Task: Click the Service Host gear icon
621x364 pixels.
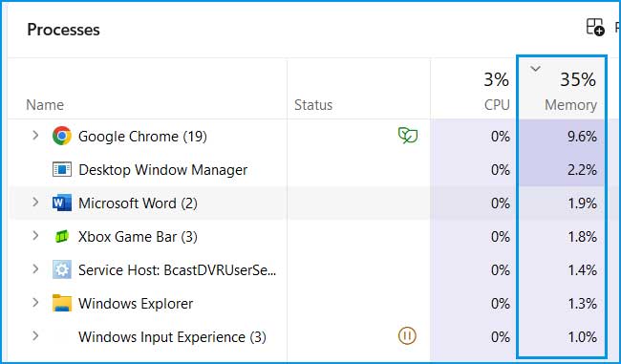Action: click(x=62, y=269)
